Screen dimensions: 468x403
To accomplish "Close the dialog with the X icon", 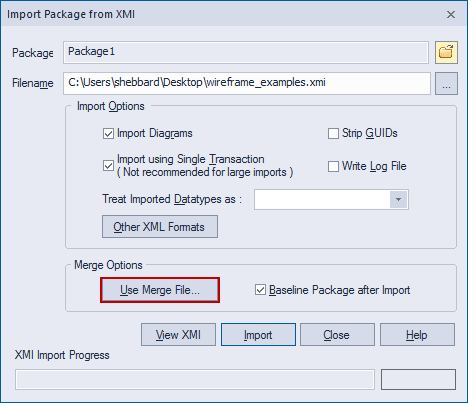I will tap(451, 15).
